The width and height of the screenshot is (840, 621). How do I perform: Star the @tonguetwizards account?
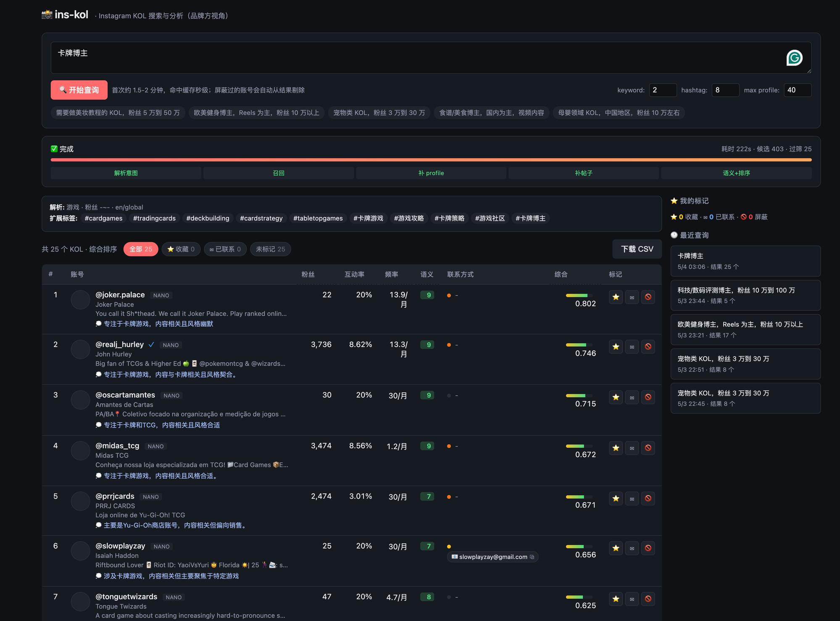pos(616,599)
